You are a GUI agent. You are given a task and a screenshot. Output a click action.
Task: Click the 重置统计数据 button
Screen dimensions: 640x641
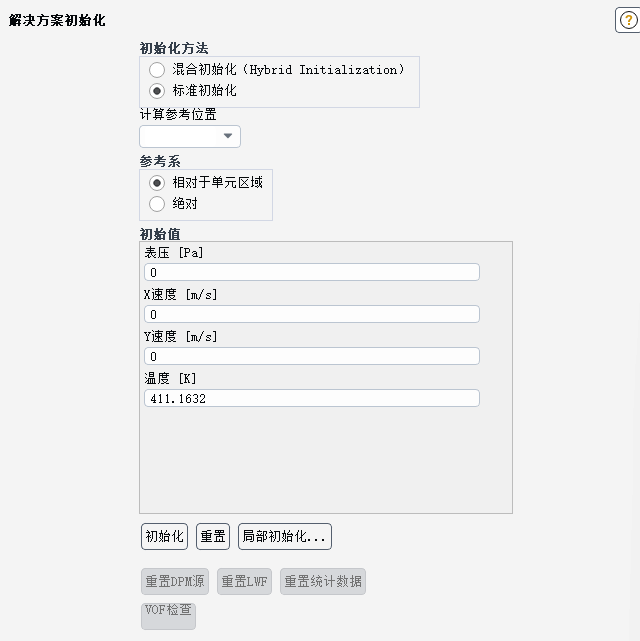click(x=322, y=582)
